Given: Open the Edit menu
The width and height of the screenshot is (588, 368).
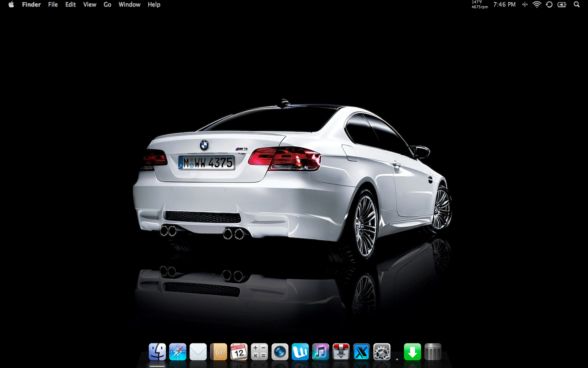Looking at the screenshot, I should [x=71, y=4].
